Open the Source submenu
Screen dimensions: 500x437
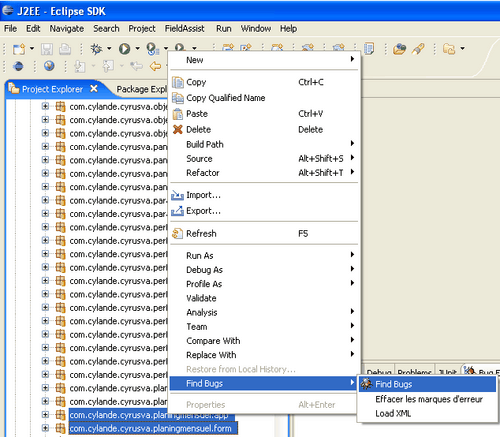tap(264, 159)
